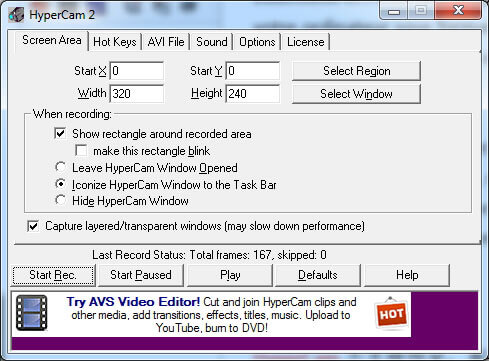The height and width of the screenshot is (361, 489).
Task: Click the Select Window button
Action: coord(356,94)
